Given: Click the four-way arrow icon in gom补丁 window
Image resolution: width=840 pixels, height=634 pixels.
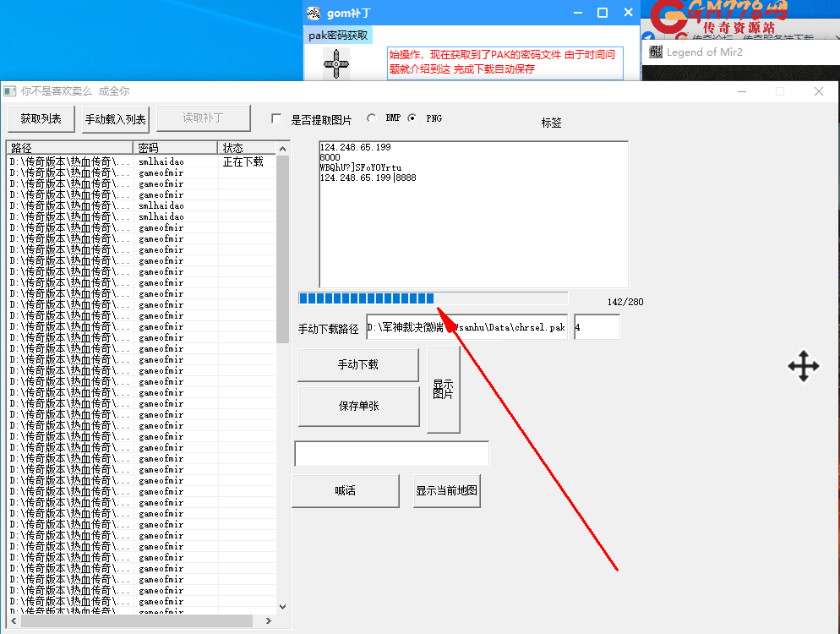Looking at the screenshot, I should [x=336, y=63].
